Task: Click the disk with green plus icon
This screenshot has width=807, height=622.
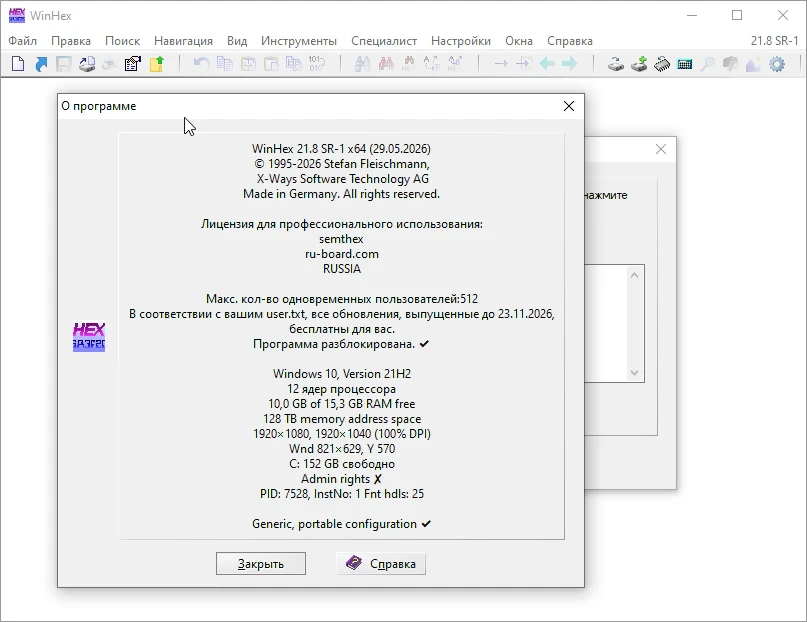Action: [639, 64]
